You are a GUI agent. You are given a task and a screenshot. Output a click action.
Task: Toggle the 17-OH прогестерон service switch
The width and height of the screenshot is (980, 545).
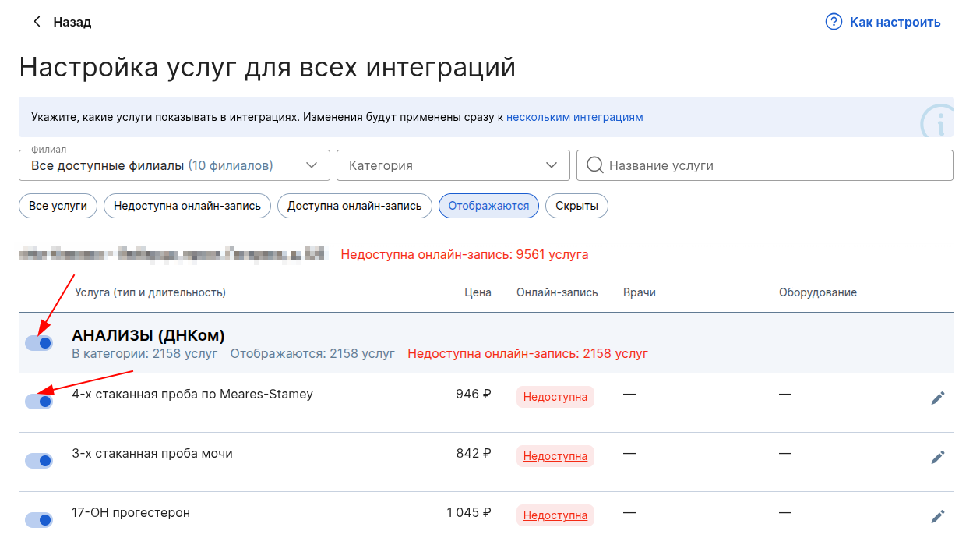[x=39, y=520]
